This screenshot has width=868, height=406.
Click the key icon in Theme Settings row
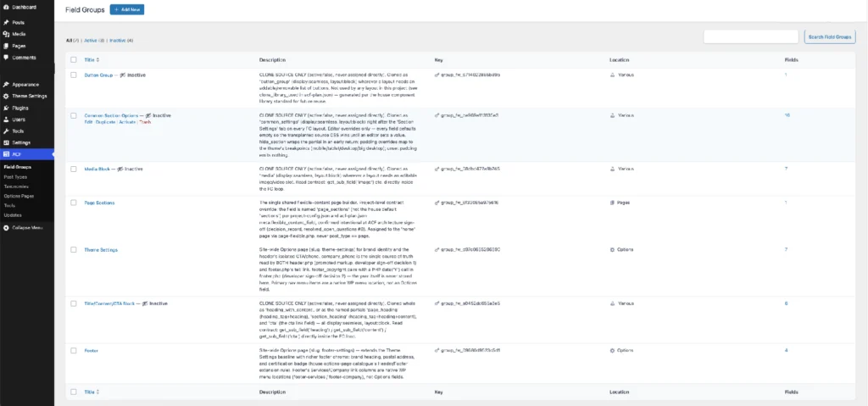[x=437, y=250]
